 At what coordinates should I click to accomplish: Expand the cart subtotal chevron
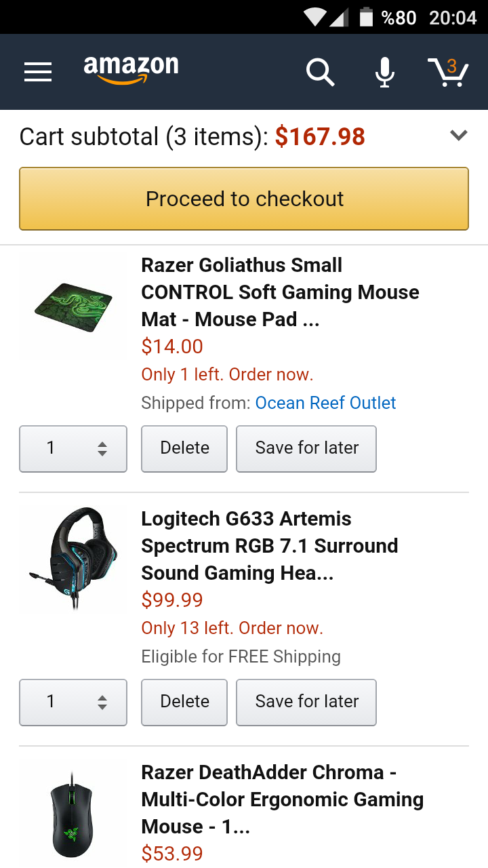pos(459,136)
